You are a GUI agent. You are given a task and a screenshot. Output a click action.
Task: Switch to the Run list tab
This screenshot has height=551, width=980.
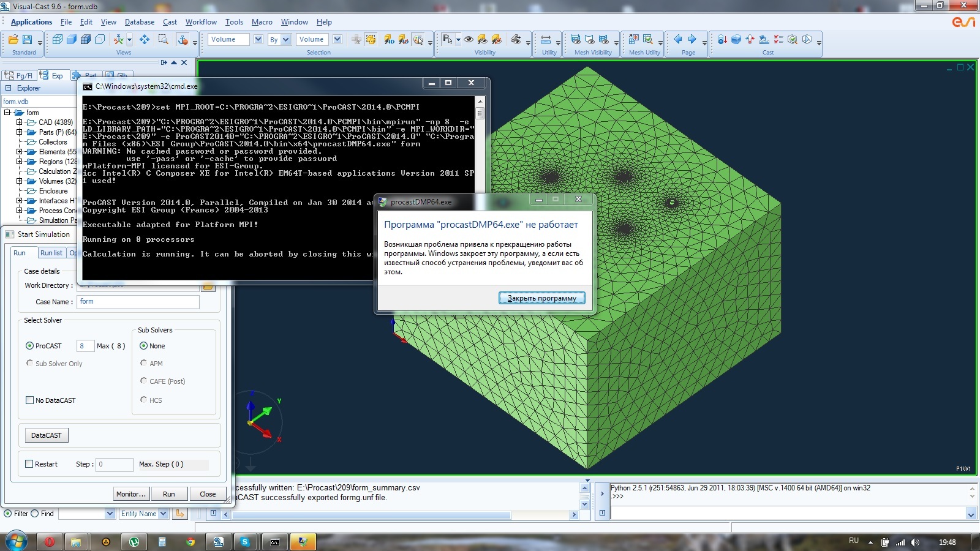(x=51, y=253)
